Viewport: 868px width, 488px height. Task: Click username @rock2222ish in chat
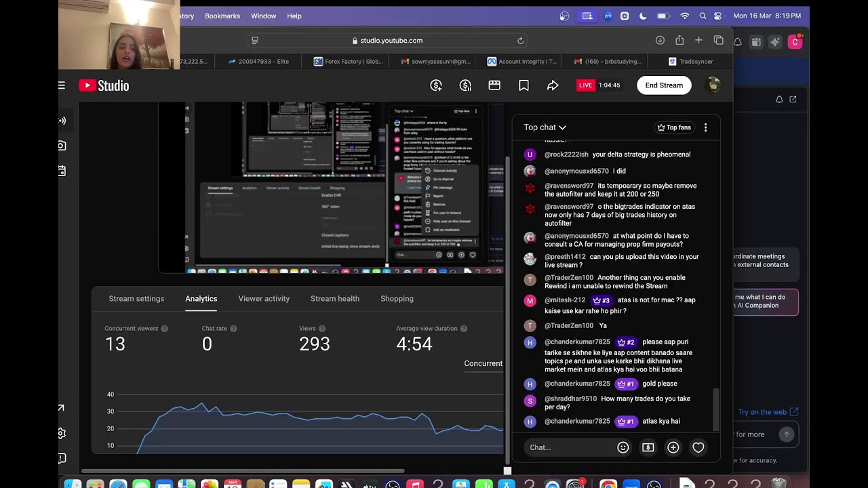tap(566, 155)
